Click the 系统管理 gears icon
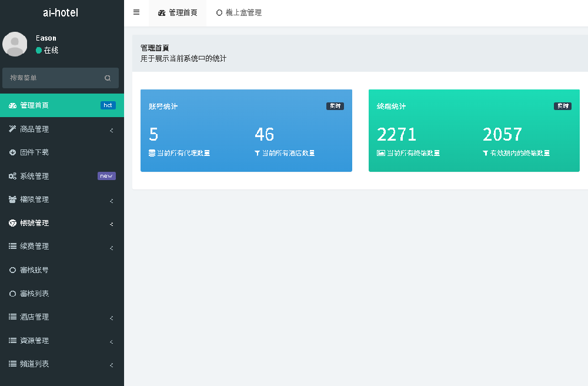Viewport: 588px width, 386px height. click(12, 176)
